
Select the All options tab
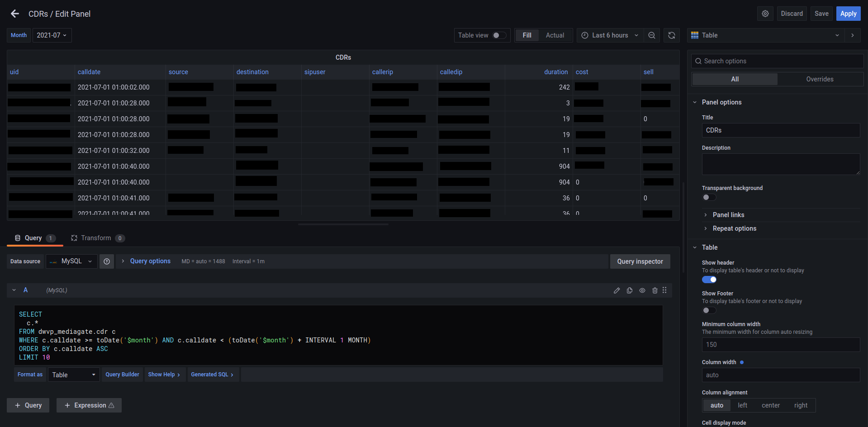735,79
